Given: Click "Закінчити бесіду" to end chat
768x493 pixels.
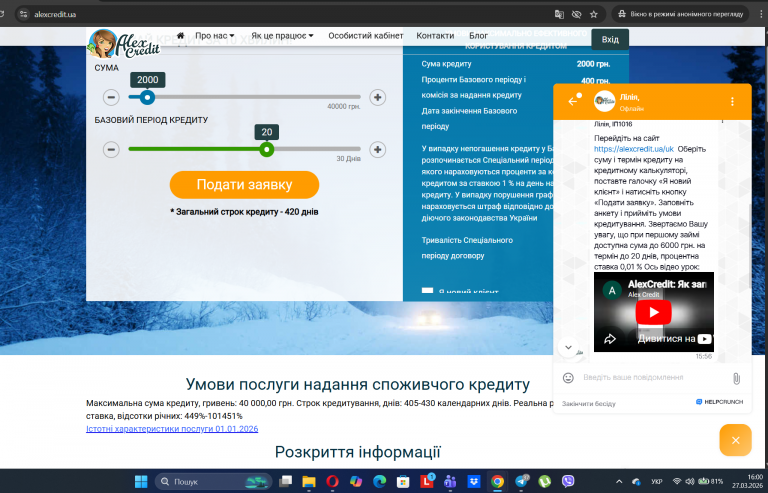Looking at the screenshot, I should (x=589, y=404).
